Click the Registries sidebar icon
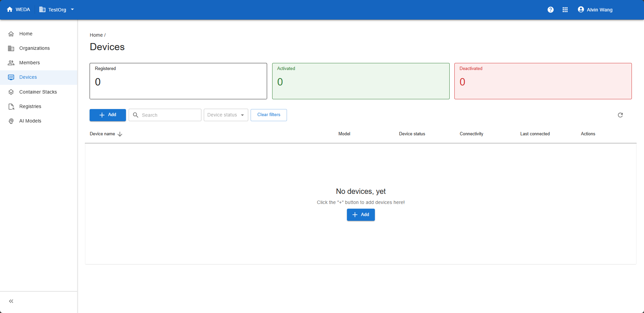The height and width of the screenshot is (313, 644). click(11, 107)
